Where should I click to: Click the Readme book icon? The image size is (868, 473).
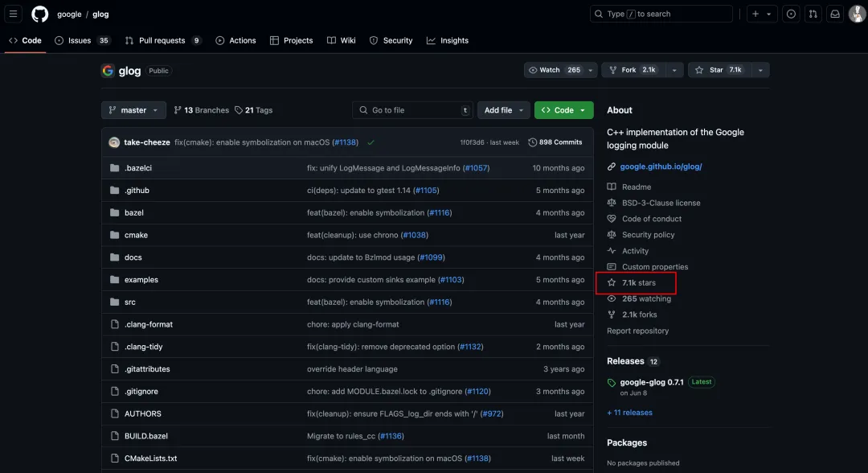click(x=611, y=187)
